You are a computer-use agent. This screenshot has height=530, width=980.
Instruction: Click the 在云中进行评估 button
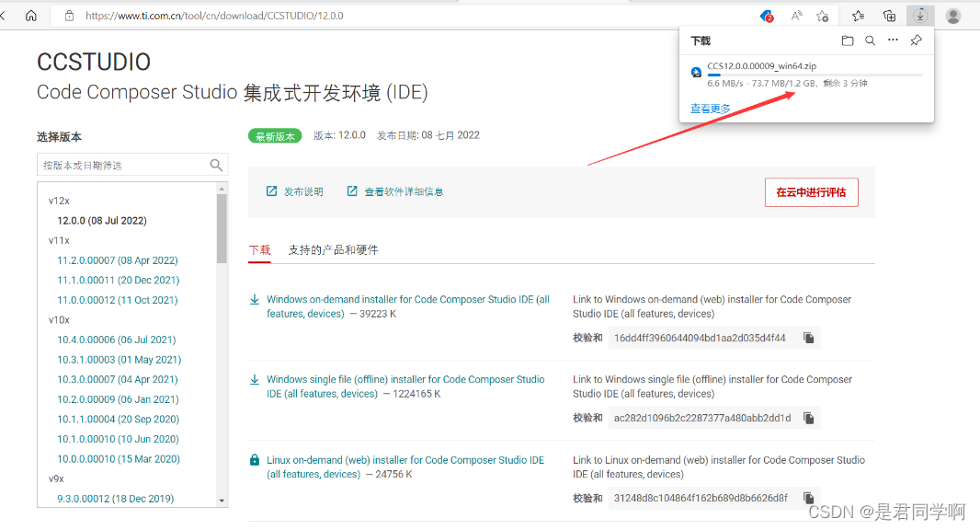tap(811, 192)
